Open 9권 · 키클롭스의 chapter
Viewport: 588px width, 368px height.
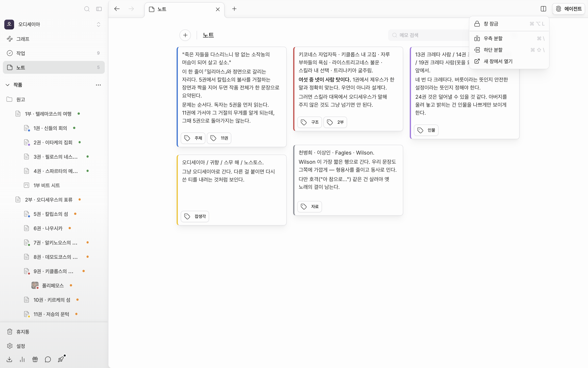tap(53, 271)
